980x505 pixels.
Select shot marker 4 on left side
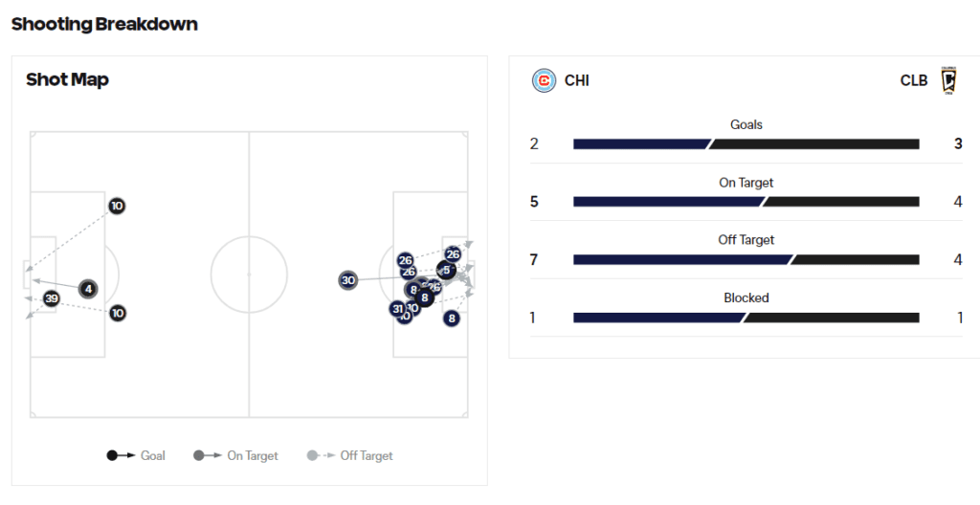click(x=88, y=289)
